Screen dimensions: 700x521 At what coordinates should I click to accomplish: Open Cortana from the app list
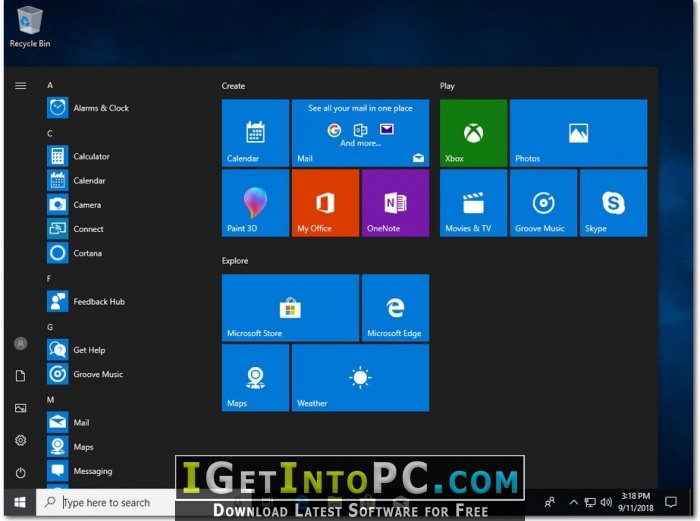click(75, 253)
